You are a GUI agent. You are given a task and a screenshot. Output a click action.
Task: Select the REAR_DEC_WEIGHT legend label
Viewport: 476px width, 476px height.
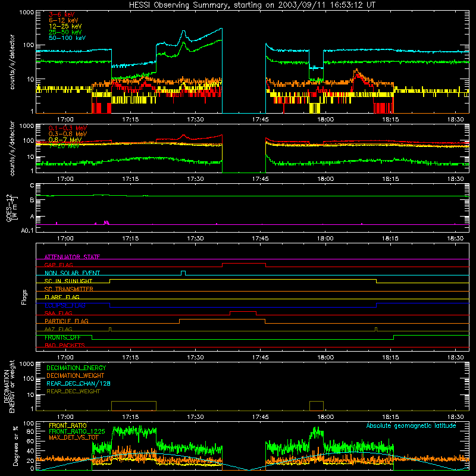[x=73, y=392]
